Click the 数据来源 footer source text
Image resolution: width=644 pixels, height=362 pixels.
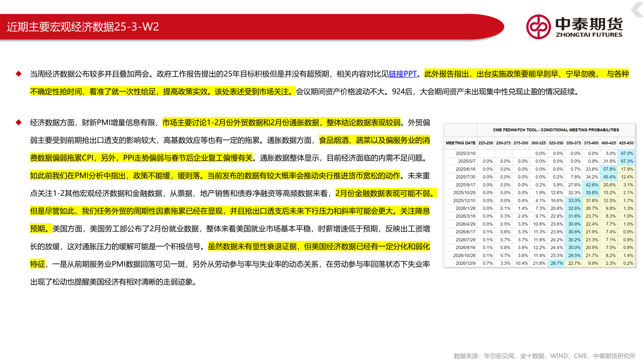[544, 356]
